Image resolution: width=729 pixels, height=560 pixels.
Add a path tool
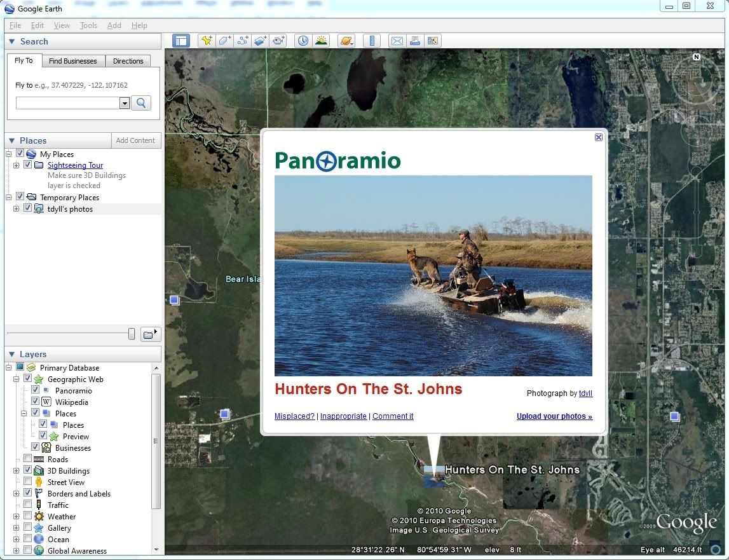click(x=242, y=41)
